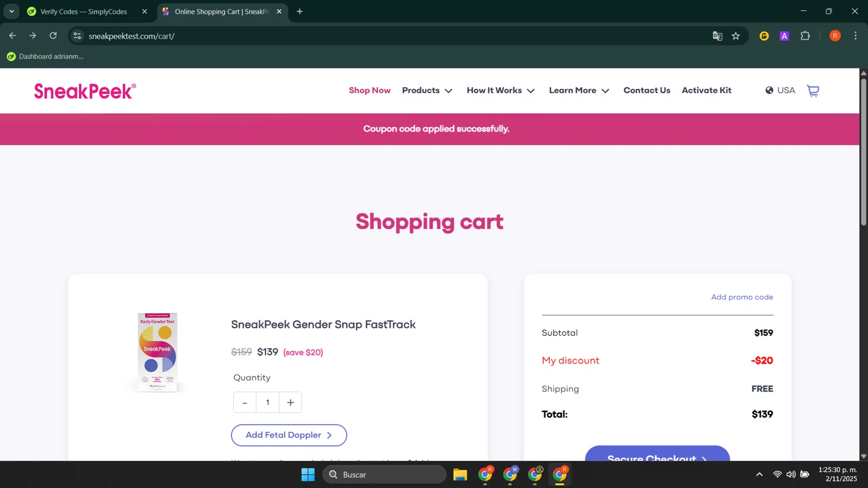Click the Subtotal $159 amount
Viewport: 868px width, 488px height.
763,333
